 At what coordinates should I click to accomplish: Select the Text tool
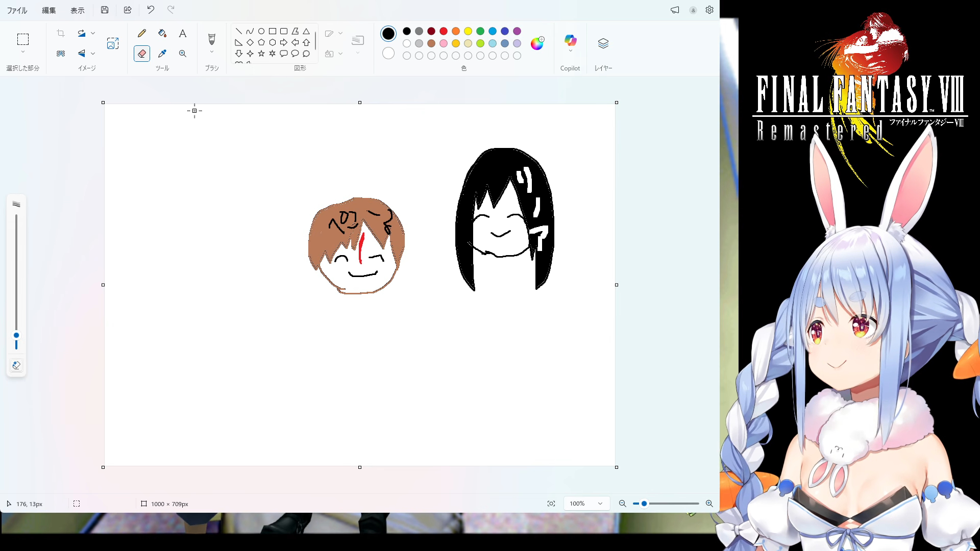[182, 34]
